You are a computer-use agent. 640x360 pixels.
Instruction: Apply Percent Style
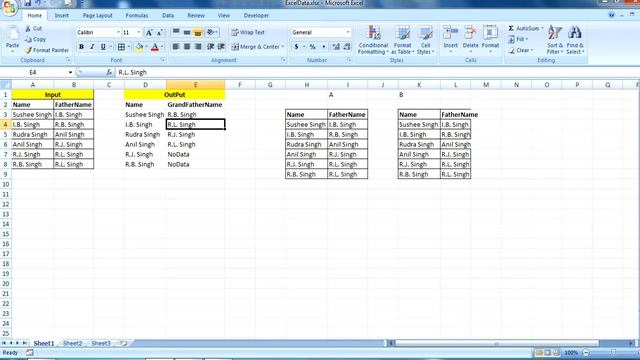pos(312,47)
